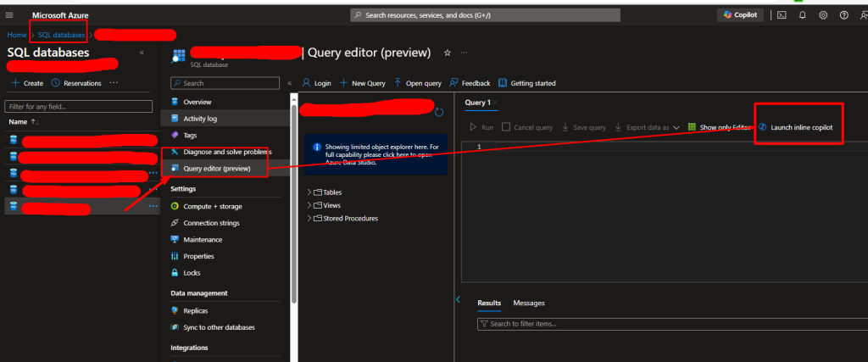Start a New Query
The image size is (868, 362).
(362, 83)
